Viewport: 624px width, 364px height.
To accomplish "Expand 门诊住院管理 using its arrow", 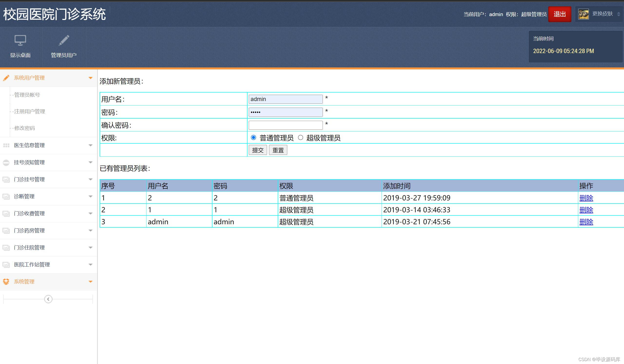I will pos(91,248).
